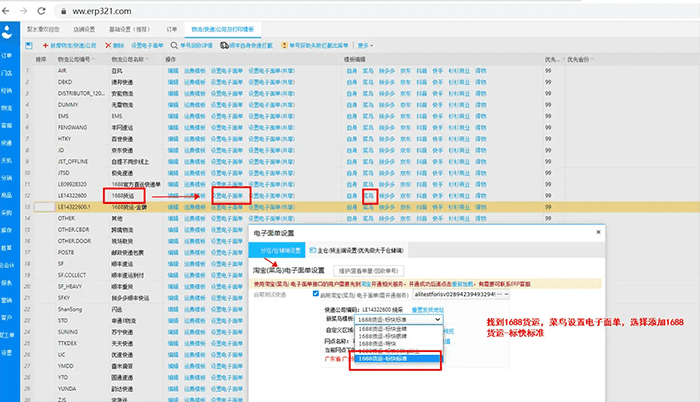700x402 pixels.
Task: Open 门店 in the blue sidebar
Action: tap(6, 73)
